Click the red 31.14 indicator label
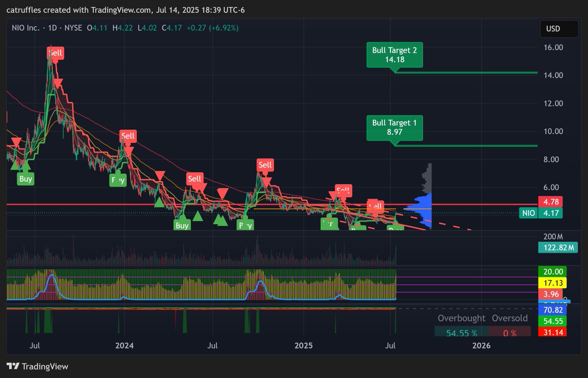The width and height of the screenshot is (588, 378). pos(552,332)
